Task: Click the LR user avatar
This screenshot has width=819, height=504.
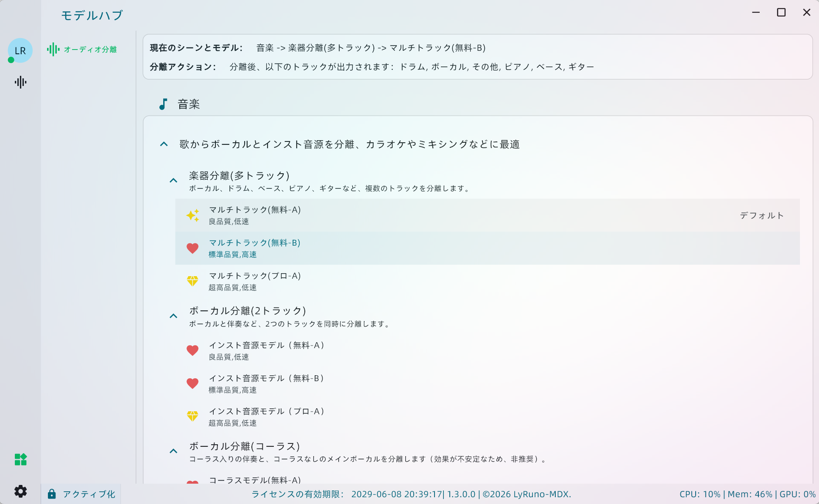Action: (20, 50)
